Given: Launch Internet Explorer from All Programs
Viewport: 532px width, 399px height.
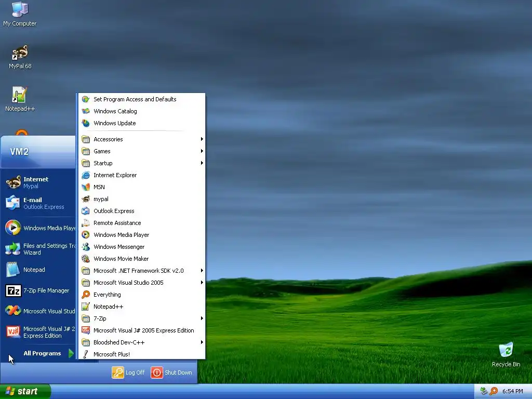Looking at the screenshot, I should (x=142, y=175).
